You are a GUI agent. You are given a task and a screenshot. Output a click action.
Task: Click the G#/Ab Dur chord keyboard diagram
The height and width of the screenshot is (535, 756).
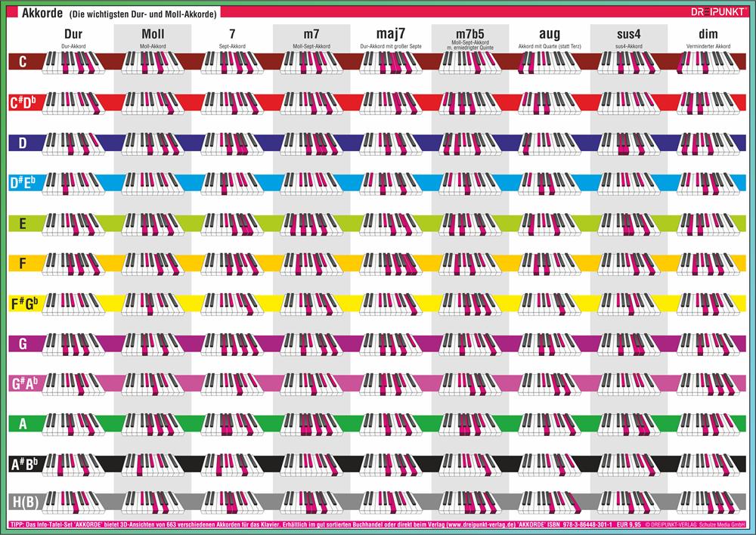tap(73, 384)
